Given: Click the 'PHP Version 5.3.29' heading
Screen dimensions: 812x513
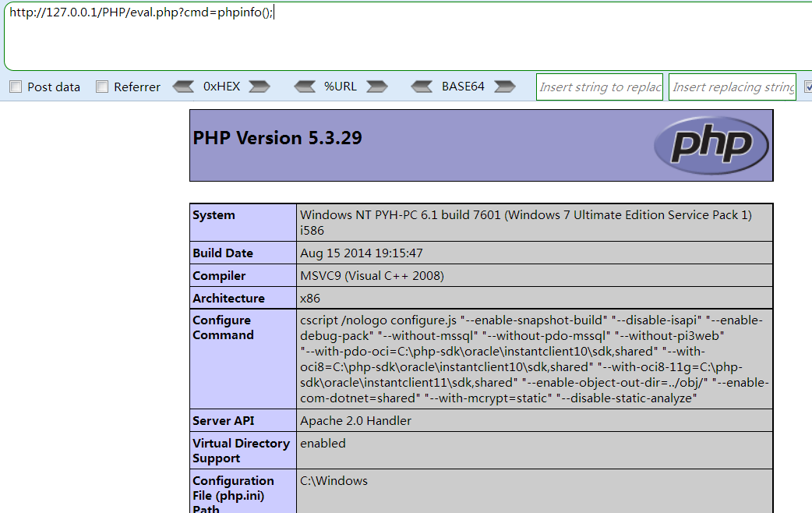Looking at the screenshot, I should [277, 138].
